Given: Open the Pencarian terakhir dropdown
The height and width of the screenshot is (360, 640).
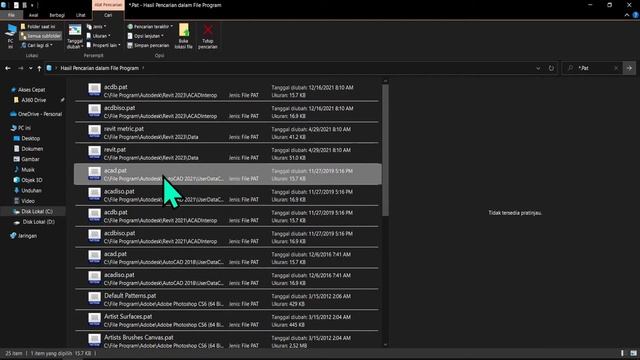Looking at the screenshot, I should click(150, 27).
